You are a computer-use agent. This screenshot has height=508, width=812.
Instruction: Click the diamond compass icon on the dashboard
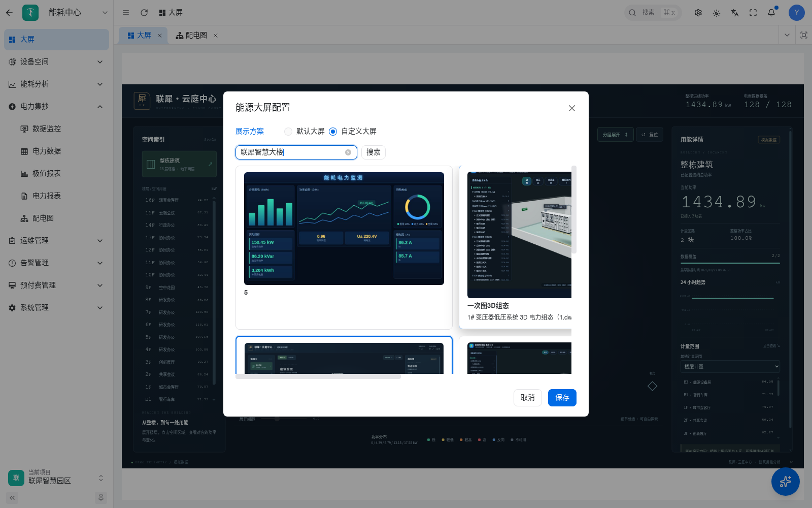[x=653, y=386]
